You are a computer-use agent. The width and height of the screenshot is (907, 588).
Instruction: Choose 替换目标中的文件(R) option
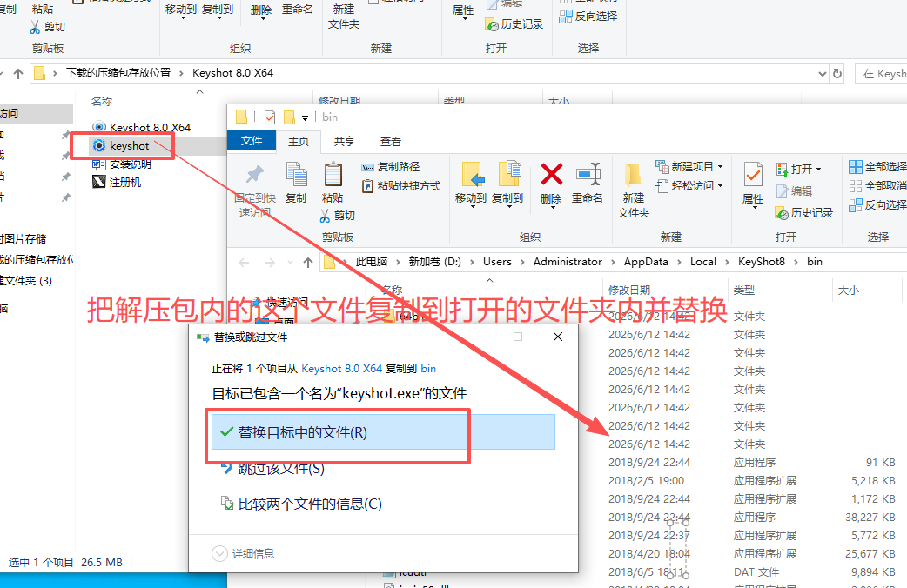(383, 432)
